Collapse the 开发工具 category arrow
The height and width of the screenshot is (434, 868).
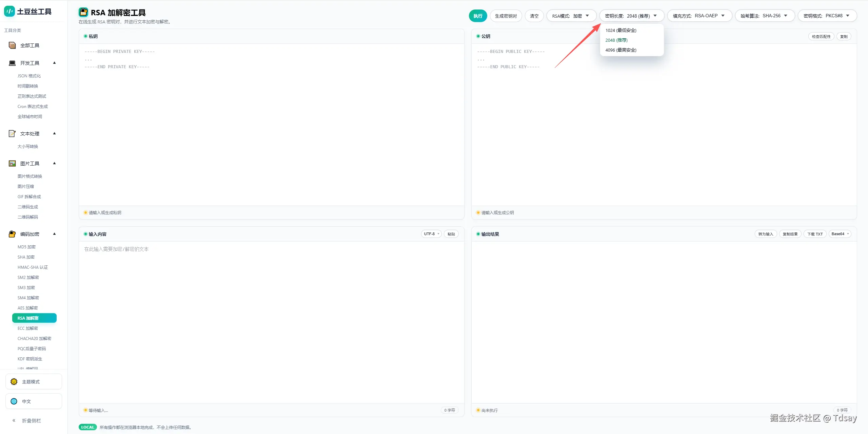pyautogui.click(x=54, y=63)
